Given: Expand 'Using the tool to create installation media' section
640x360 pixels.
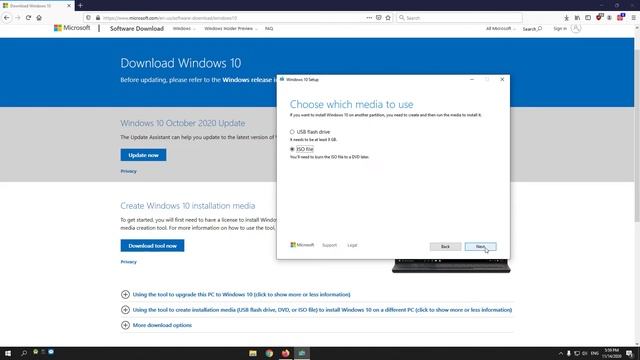Looking at the screenshot, I should tap(316, 310).
